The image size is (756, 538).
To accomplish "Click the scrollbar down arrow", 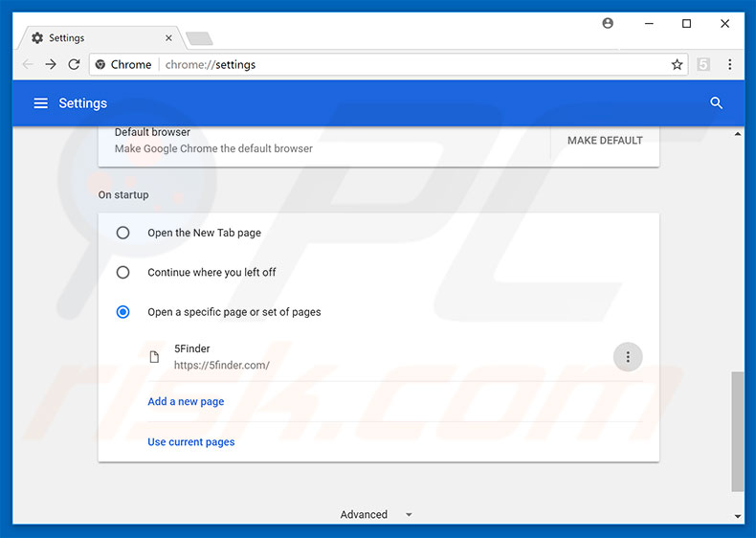I will [x=737, y=516].
